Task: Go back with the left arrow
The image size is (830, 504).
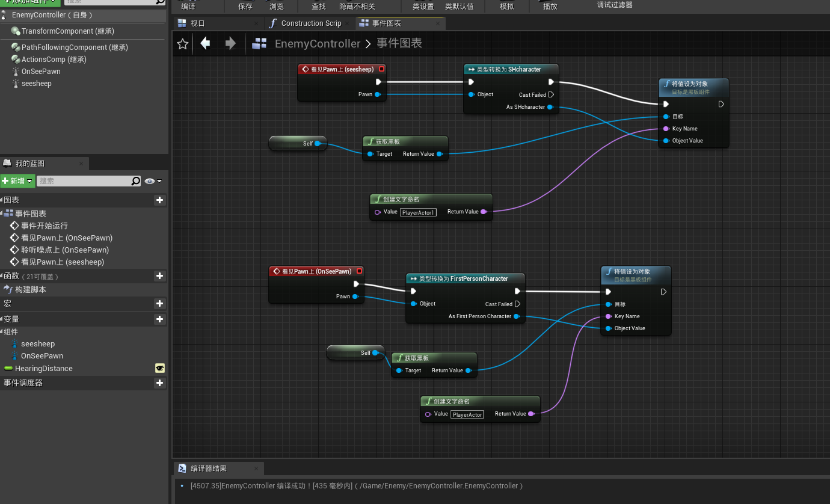Action: [206, 43]
